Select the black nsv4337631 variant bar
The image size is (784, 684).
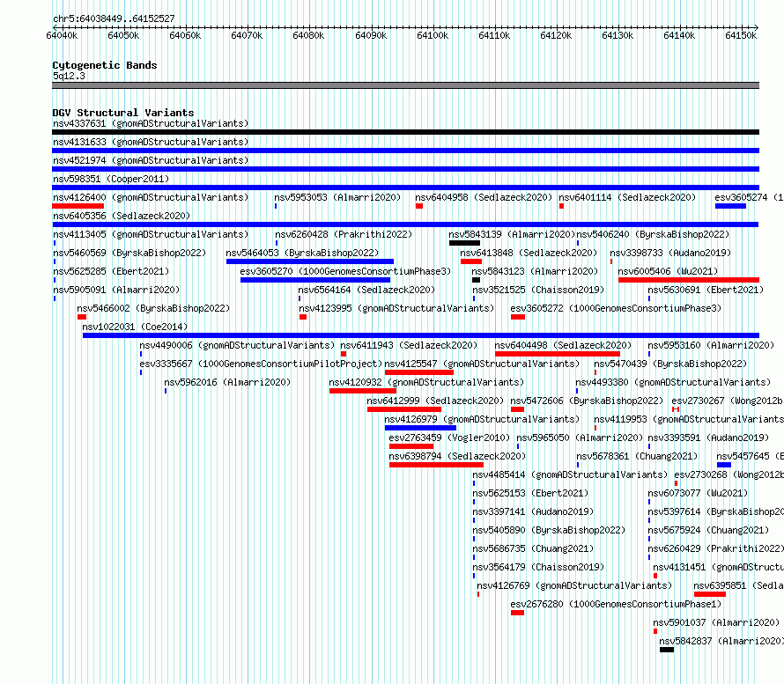click(405, 132)
